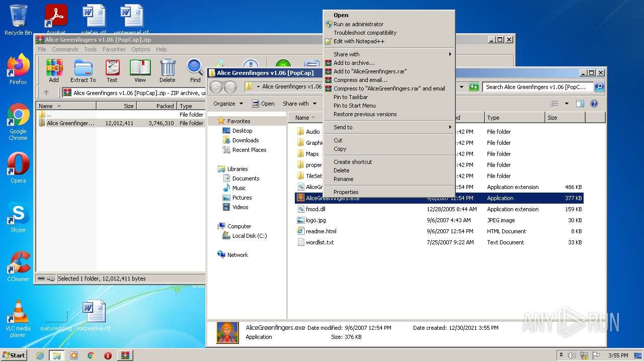
Task: Expand the Explorer address bar history dropdown
Action: (x=461, y=87)
